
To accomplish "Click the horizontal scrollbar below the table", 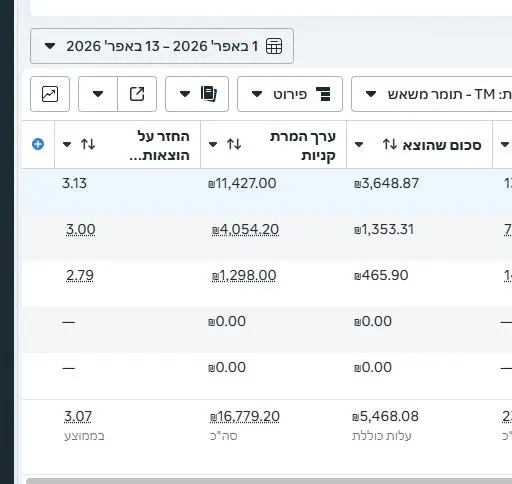I will 269,481.
